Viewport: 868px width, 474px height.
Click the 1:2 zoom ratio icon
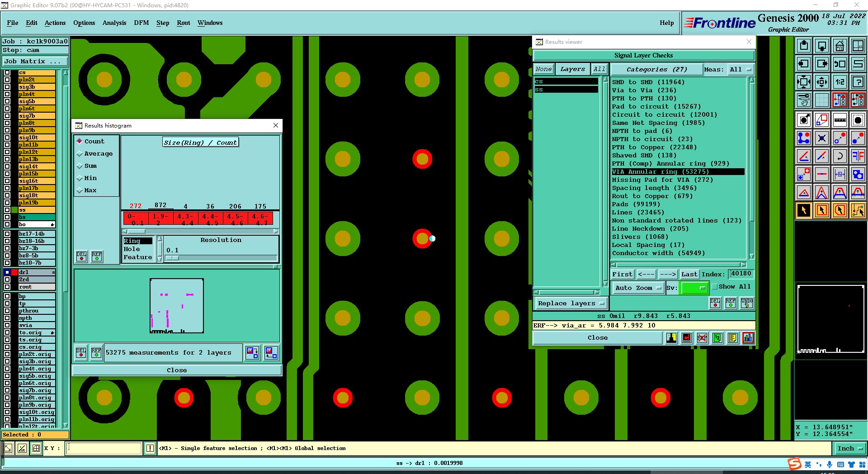840,82
